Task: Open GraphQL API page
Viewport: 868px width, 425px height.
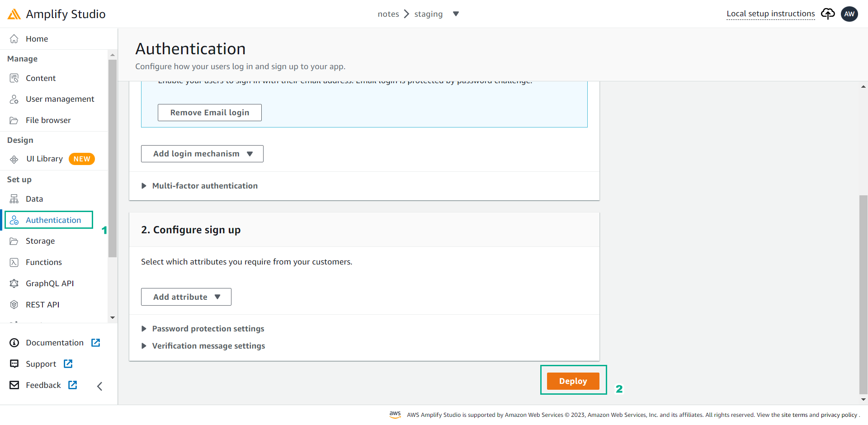Action: [x=50, y=283]
